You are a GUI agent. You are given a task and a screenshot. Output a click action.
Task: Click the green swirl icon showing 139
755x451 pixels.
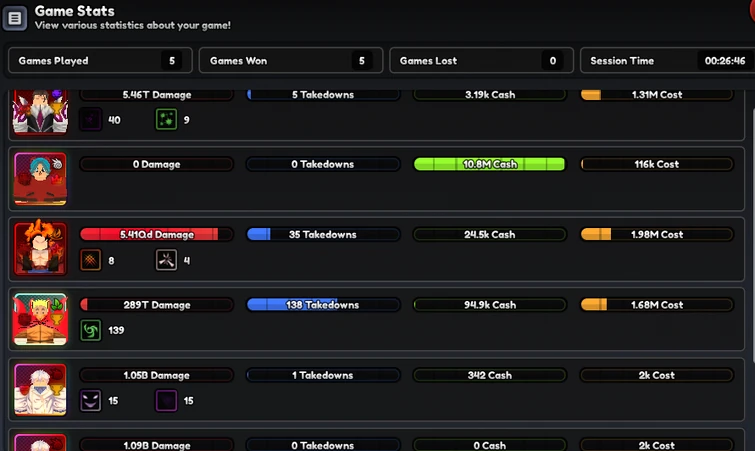pyautogui.click(x=91, y=330)
